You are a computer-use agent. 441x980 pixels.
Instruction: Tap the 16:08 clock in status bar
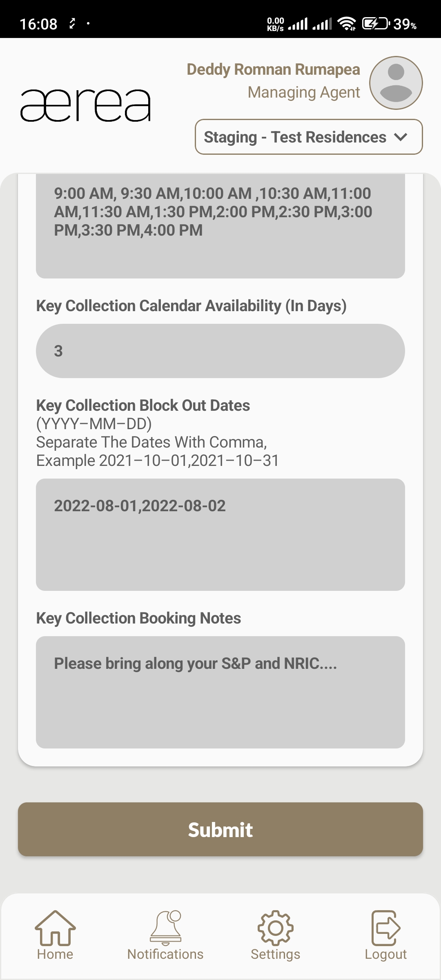point(38,24)
